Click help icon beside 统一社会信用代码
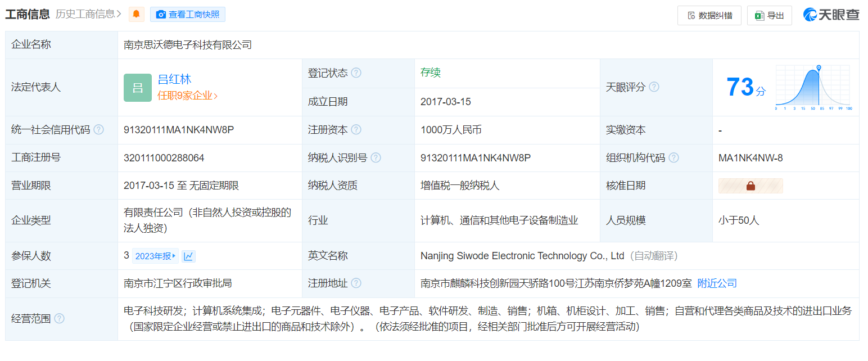Screen dimensions: 868x361 click(98, 130)
